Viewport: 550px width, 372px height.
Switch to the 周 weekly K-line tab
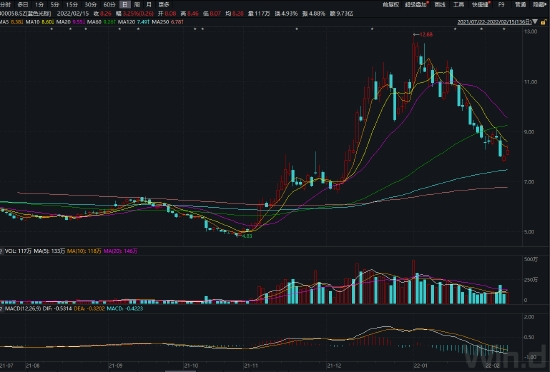point(137,5)
